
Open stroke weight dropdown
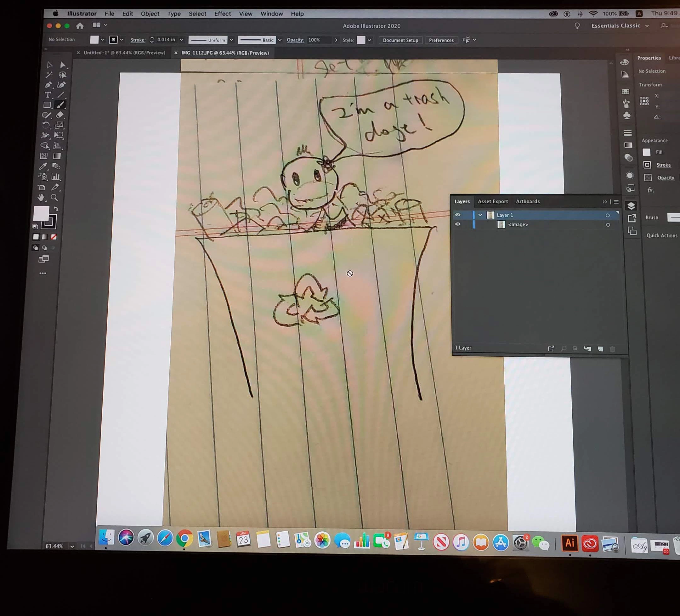click(181, 40)
